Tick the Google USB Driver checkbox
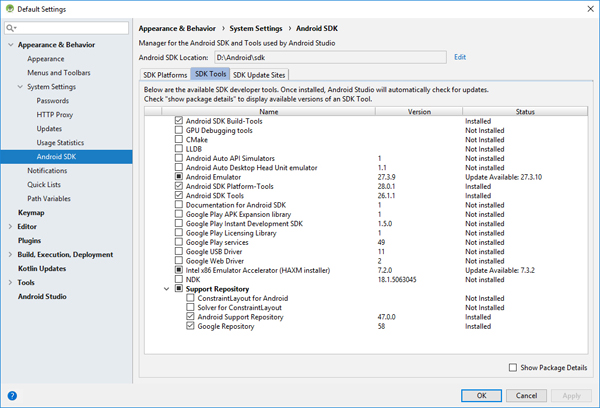600x408 pixels. (178, 251)
